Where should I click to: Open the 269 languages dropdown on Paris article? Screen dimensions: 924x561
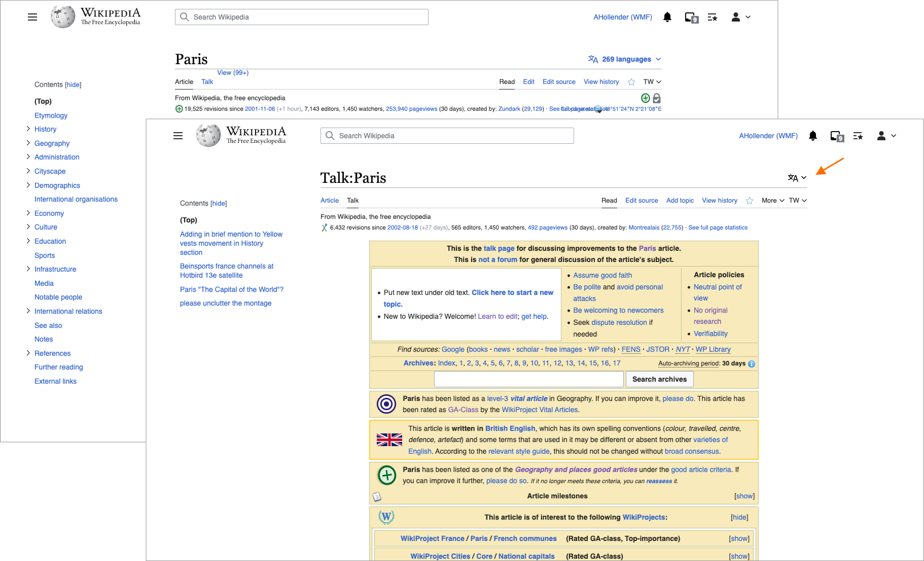coord(624,59)
